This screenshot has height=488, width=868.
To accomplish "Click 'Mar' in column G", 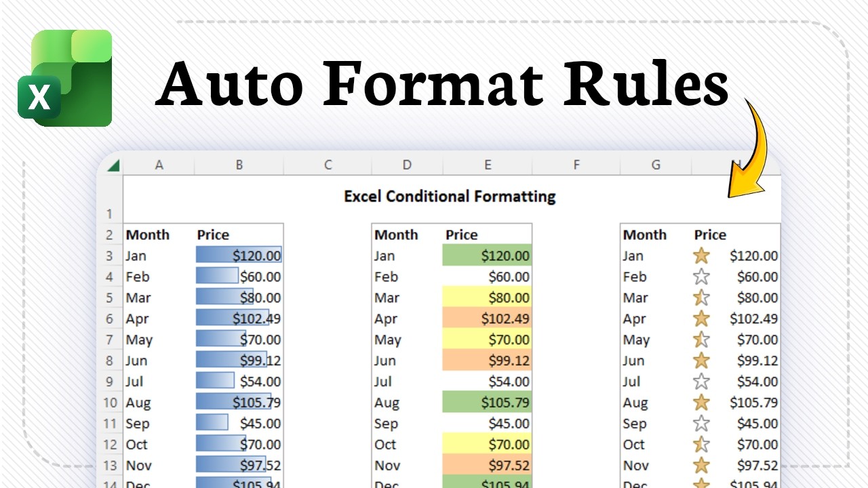I will coord(635,298).
